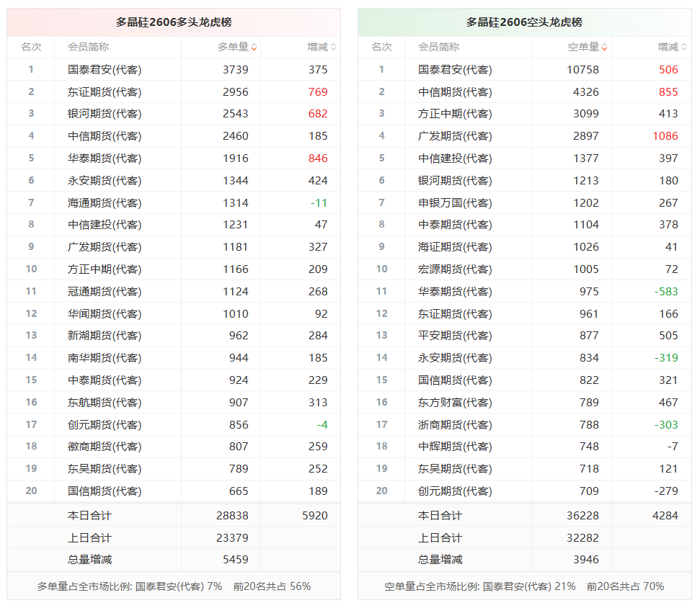
Task: Click the 多晶硅2606空头龙虎榜 table title
Action: (x=524, y=22)
